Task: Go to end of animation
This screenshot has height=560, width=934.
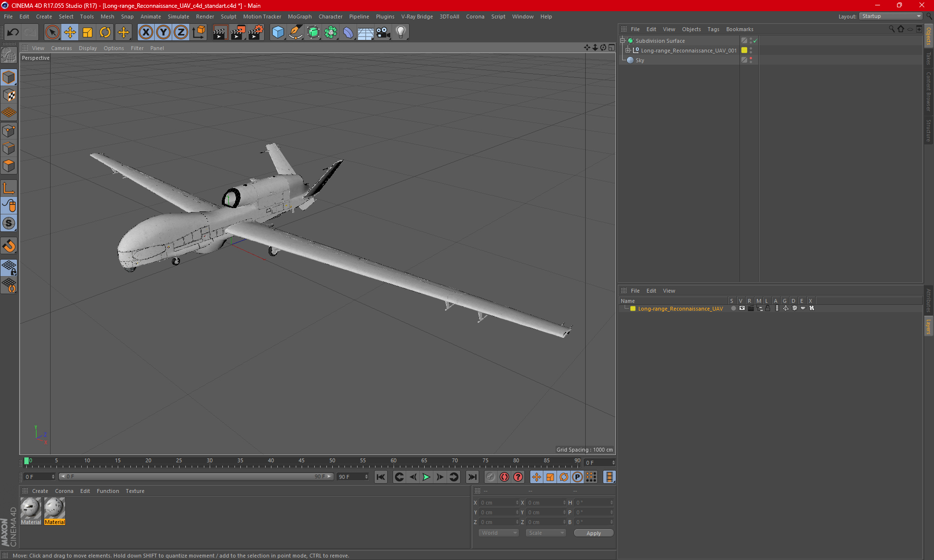Action: [472, 477]
